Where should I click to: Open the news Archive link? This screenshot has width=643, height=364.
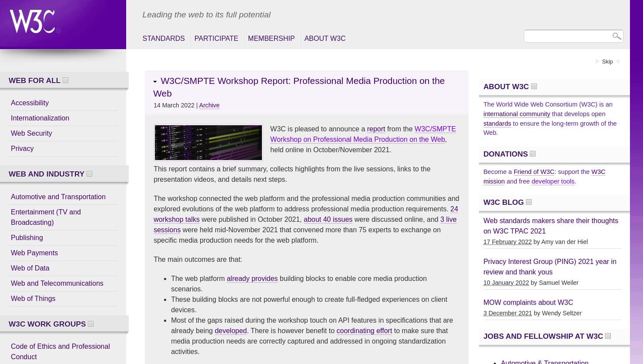[209, 105]
